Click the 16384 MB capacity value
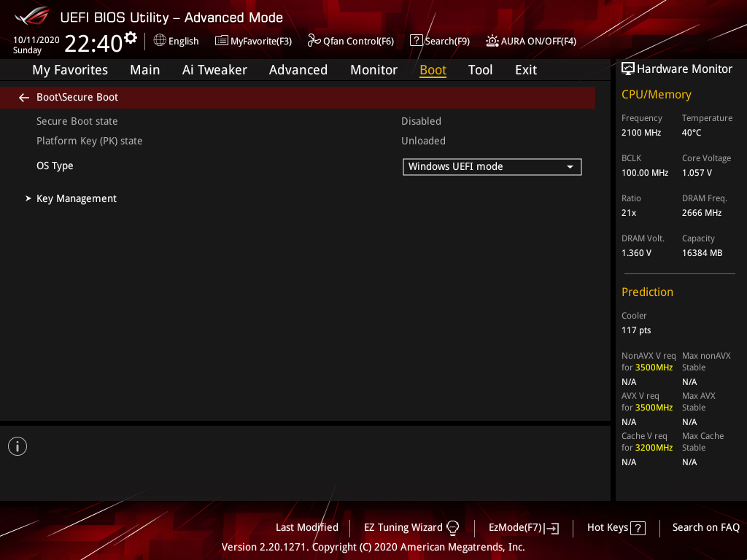747x560 pixels. click(x=702, y=253)
